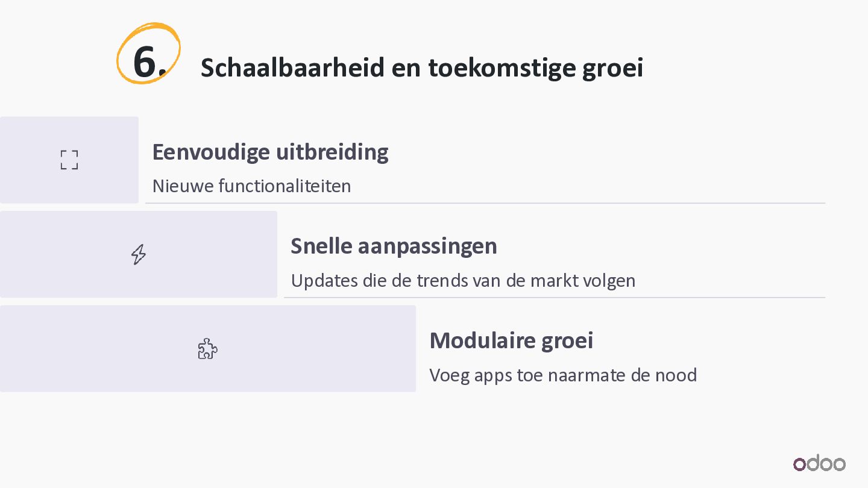Click the expand frame corners icon
Screen dimensions: 868x488
69,160
